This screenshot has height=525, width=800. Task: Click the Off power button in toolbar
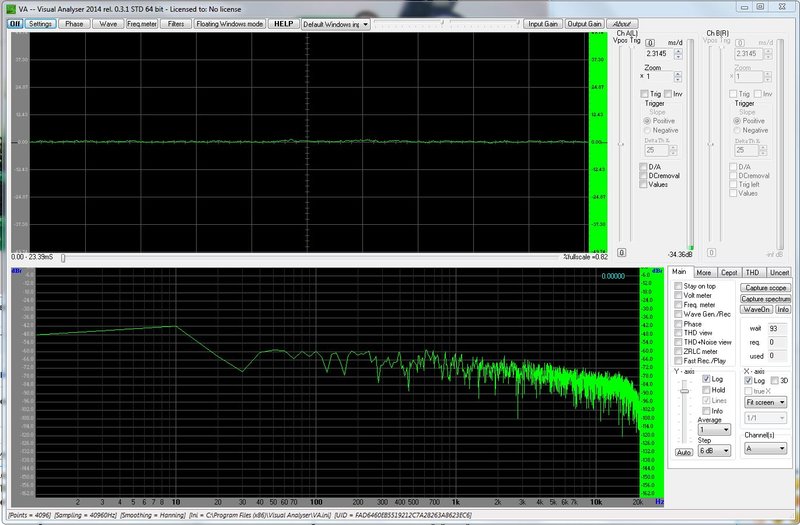(x=15, y=23)
